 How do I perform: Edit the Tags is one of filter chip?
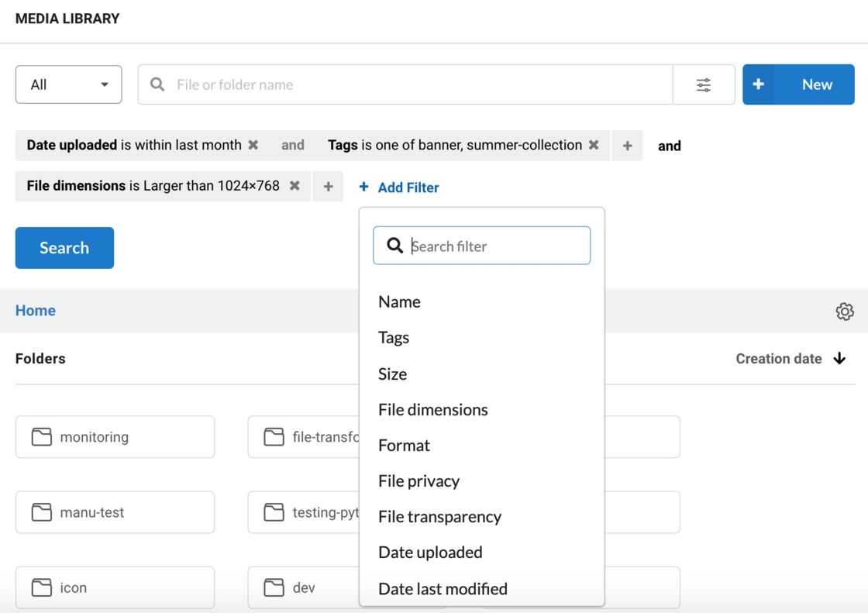pos(454,145)
